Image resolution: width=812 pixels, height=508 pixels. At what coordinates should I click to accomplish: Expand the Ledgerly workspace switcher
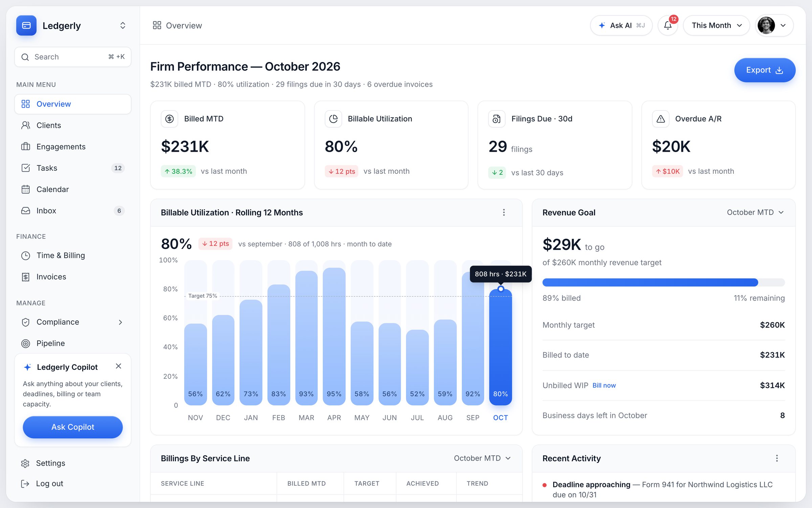(x=123, y=25)
